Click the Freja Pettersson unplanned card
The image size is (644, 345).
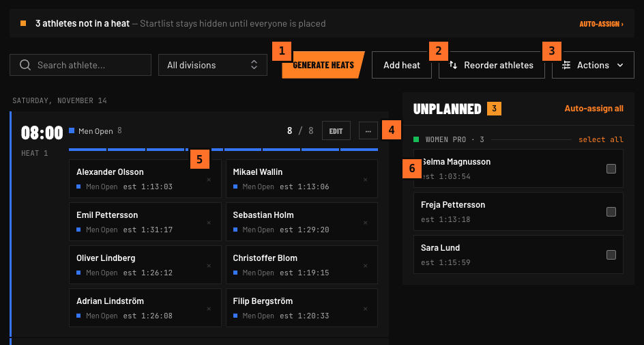[x=518, y=211]
